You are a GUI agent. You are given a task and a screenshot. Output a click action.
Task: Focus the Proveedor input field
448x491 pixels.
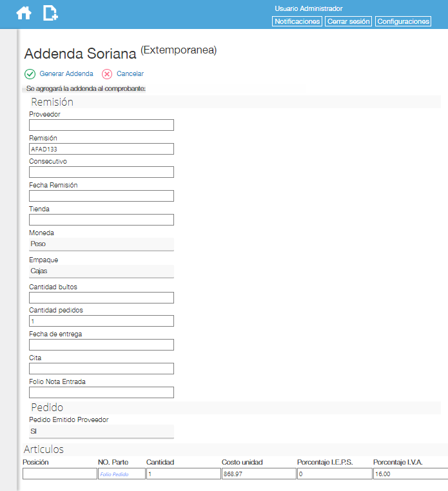(x=101, y=125)
